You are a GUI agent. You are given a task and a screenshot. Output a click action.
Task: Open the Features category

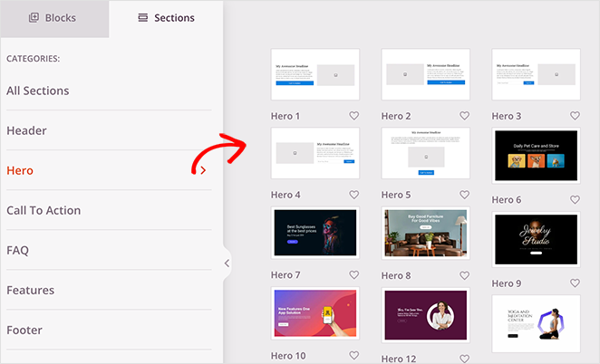(109, 290)
